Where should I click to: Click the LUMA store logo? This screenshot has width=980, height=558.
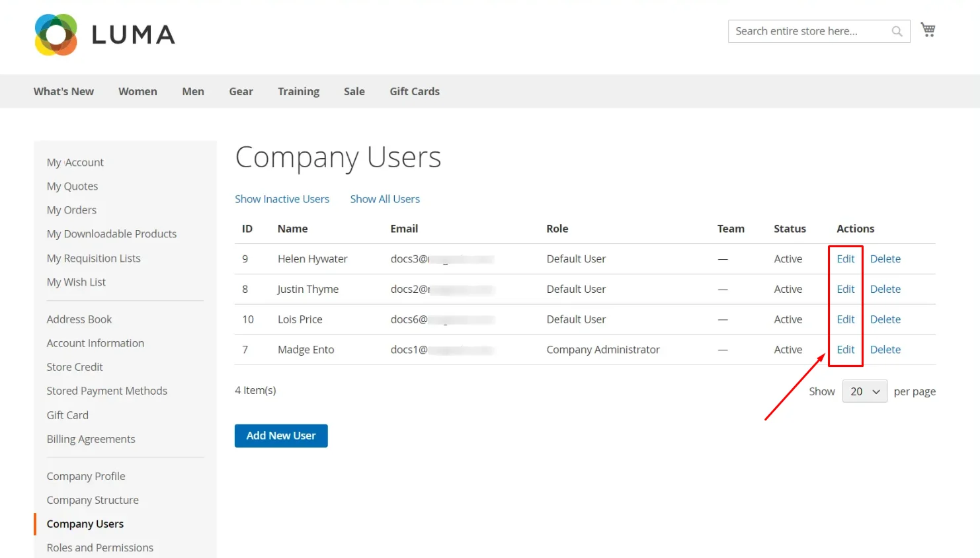click(x=104, y=34)
